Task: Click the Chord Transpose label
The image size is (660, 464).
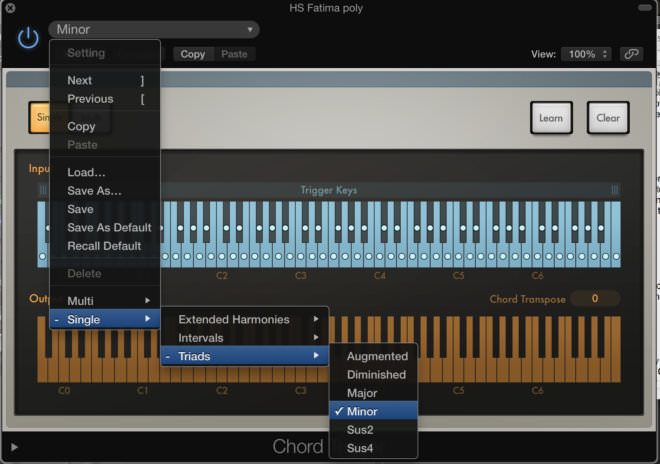Action: click(x=527, y=299)
